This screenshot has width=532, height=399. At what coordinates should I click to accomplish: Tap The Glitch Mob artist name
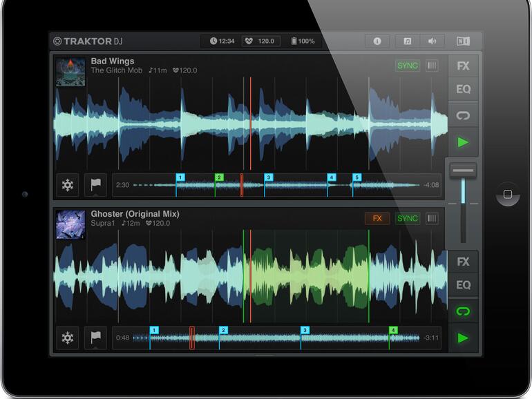click(x=116, y=70)
